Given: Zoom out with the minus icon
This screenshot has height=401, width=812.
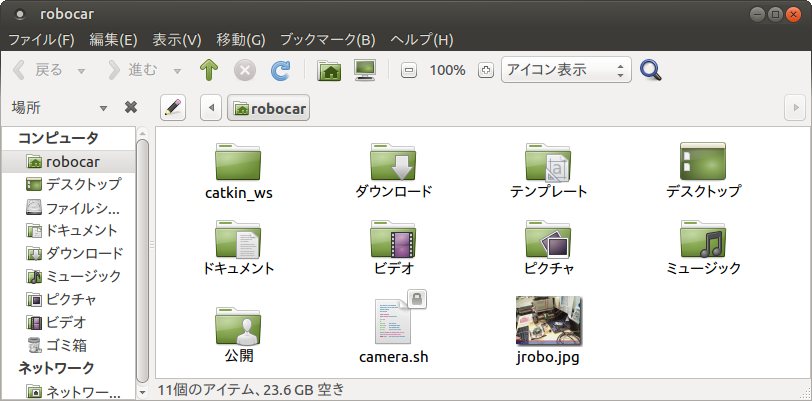Looking at the screenshot, I should pos(409,70).
